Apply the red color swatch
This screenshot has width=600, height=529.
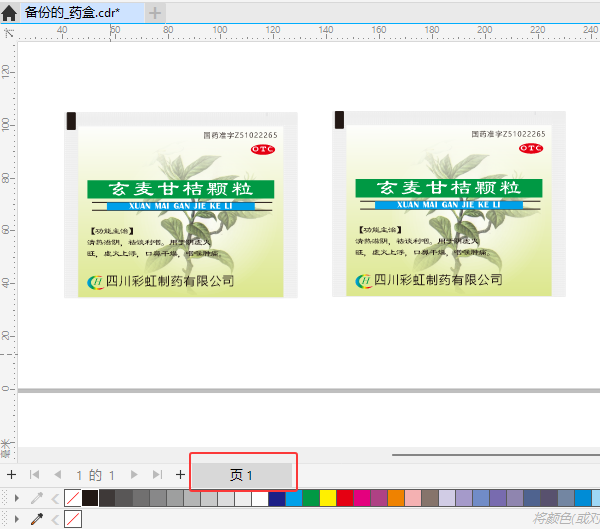(345, 498)
